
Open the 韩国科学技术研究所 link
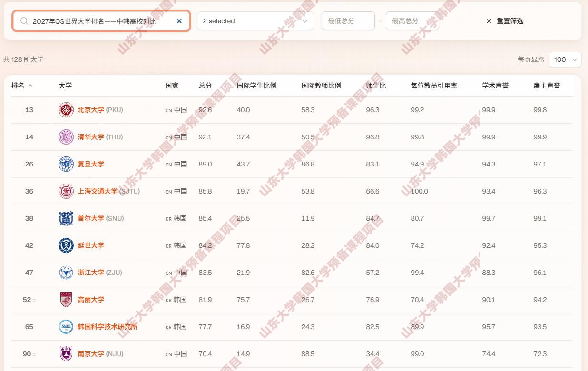[108, 327]
